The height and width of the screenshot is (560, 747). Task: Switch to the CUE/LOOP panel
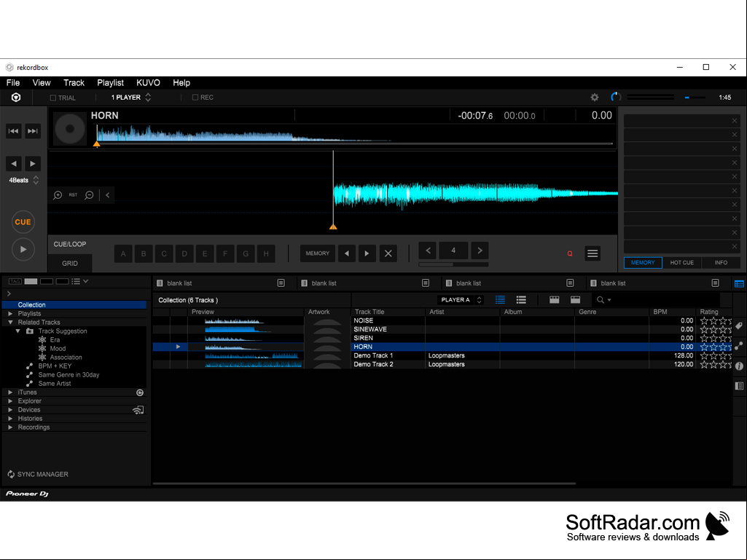[x=70, y=244]
